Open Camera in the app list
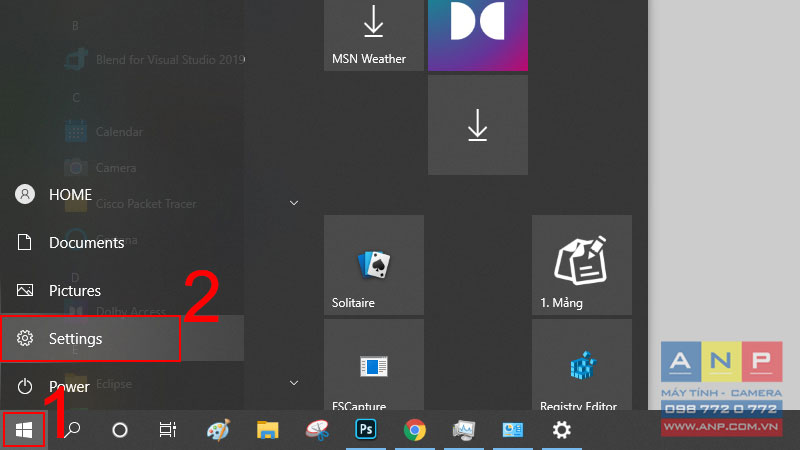Image resolution: width=800 pixels, height=450 pixels. (101, 168)
